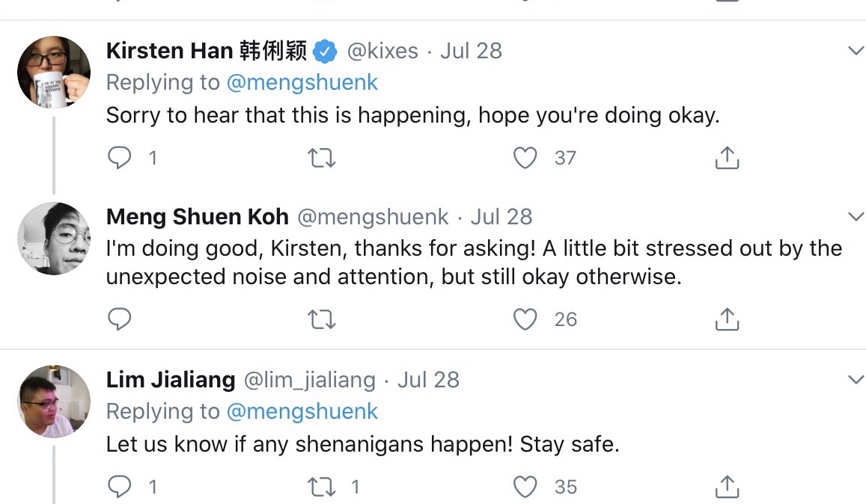Reply to Kirsten Han's tweet
Image resolution: width=866 pixels, height=504 pixels.
pyautogui.click(x=119, y=158)
